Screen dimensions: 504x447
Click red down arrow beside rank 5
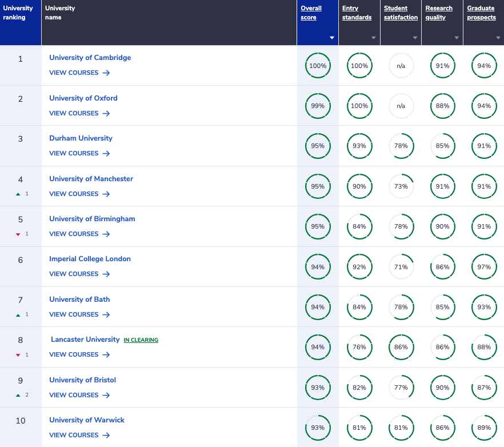point(18,234)
